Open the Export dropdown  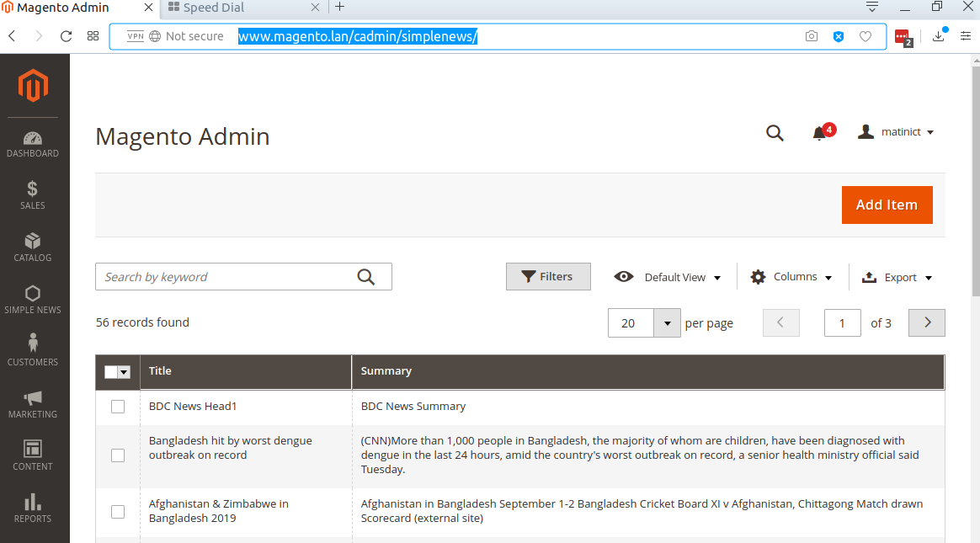point(897,277)
